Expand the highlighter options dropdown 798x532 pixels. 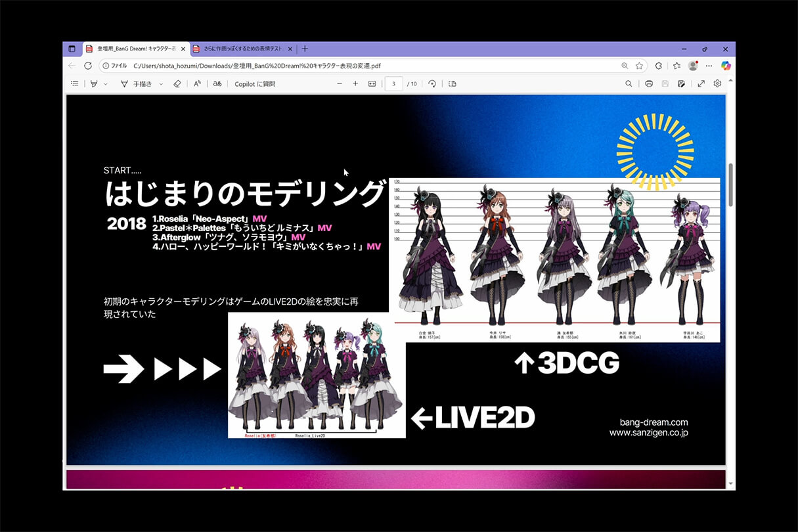click(107, 83)
